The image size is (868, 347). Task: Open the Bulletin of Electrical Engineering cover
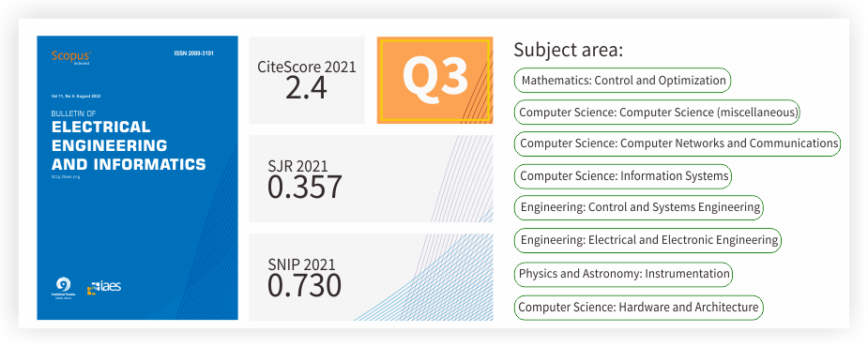click(x=137, y=177)
